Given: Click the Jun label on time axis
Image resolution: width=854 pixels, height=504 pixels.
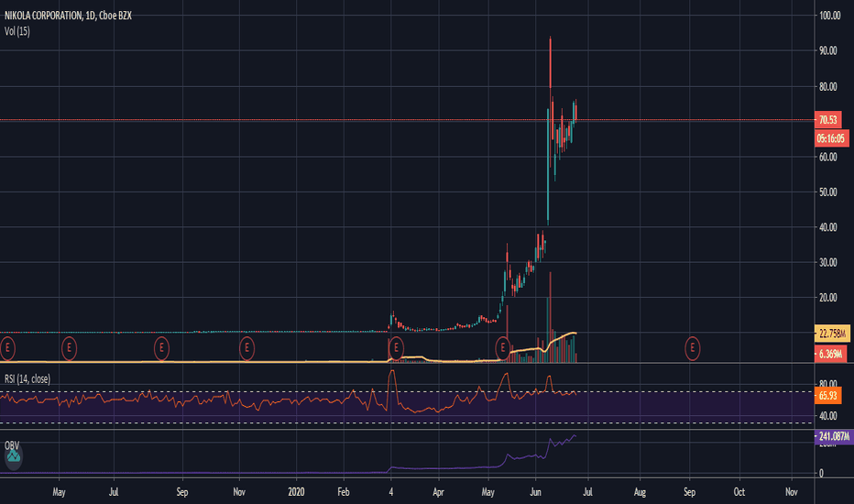Looking at the screenshot, I should tap(535, 491).
